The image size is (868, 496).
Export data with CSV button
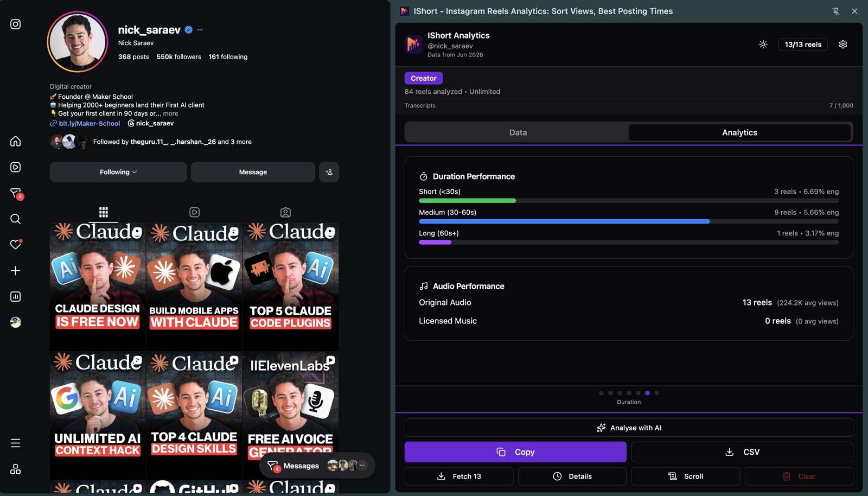[x=742, y=452]
